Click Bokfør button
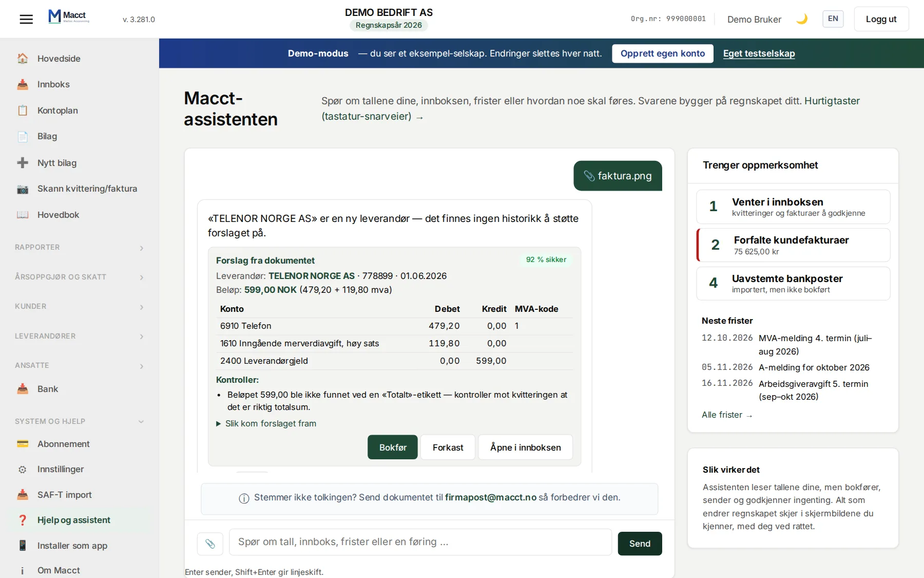Viewport: 924px width, 578px height. click(x=393, y=447)
